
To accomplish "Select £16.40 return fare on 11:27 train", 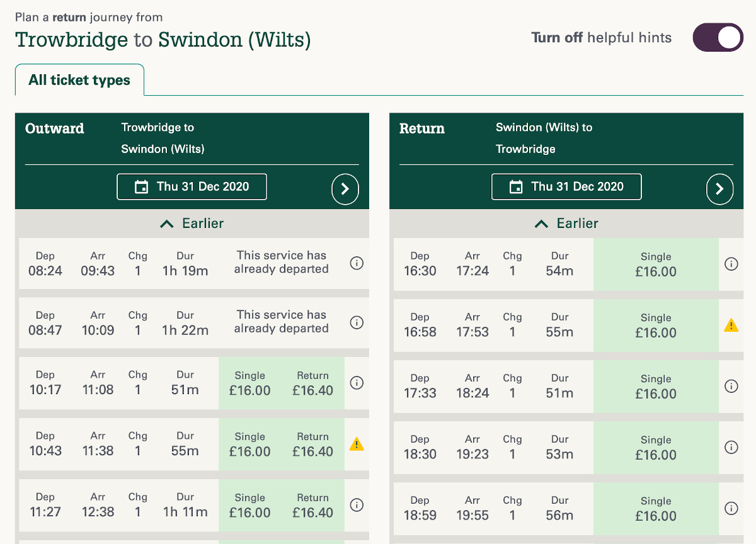I will pyautogui.click(x=312, y=506).
